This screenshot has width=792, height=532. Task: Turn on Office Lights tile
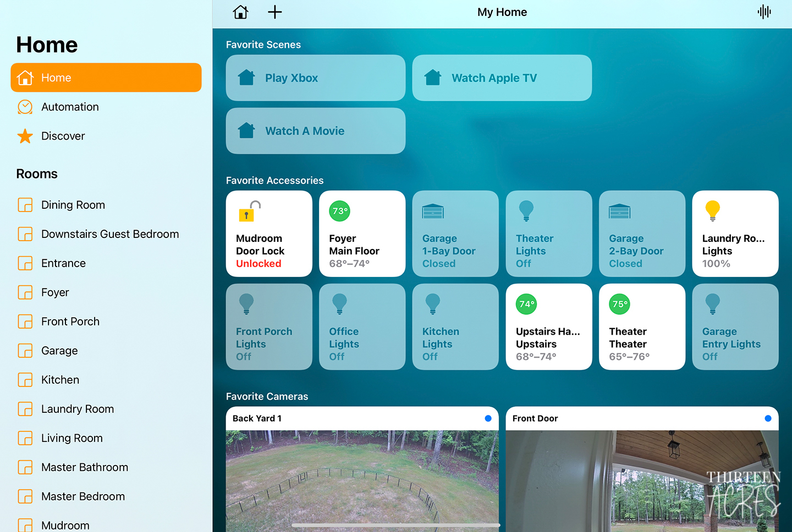362,326
